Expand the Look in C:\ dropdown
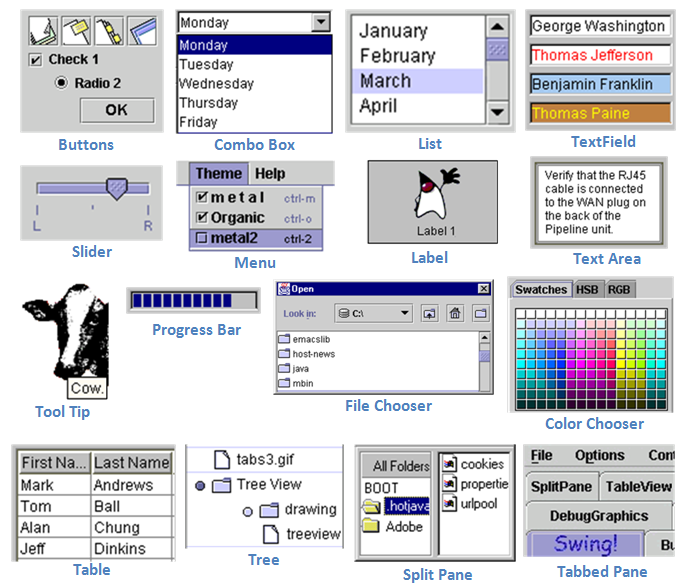The image size is (690, 585). [x=404, y=314]
